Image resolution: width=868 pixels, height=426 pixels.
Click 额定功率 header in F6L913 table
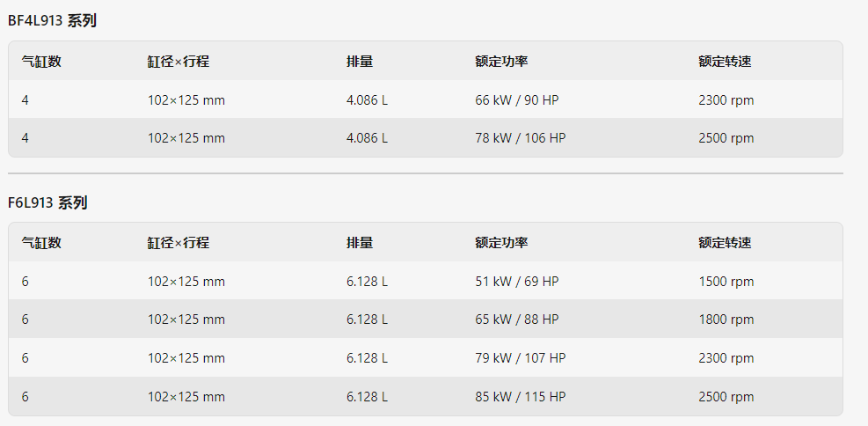point(501,243)
